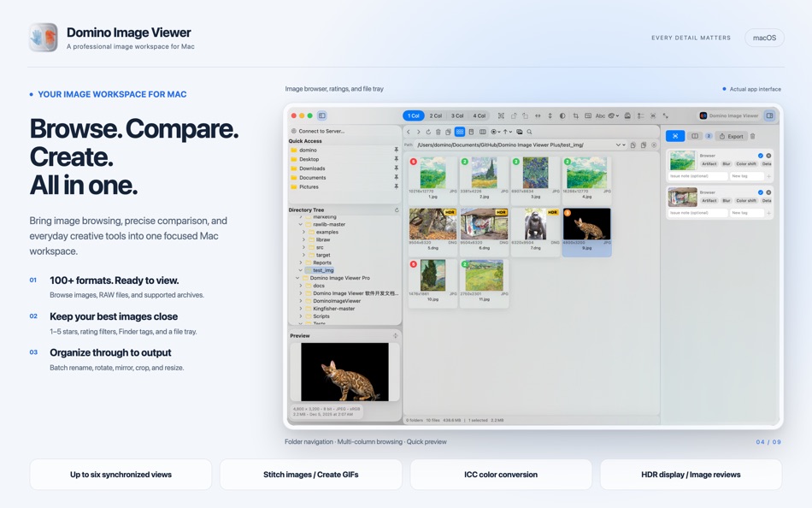Click the second item's New tag field

[x=747, y=213]
